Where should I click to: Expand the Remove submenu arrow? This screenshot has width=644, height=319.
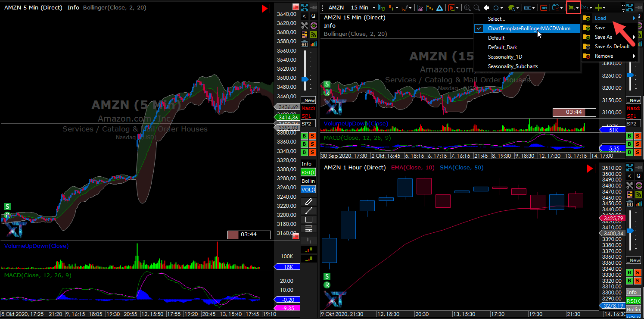click(x=634, y=56)
